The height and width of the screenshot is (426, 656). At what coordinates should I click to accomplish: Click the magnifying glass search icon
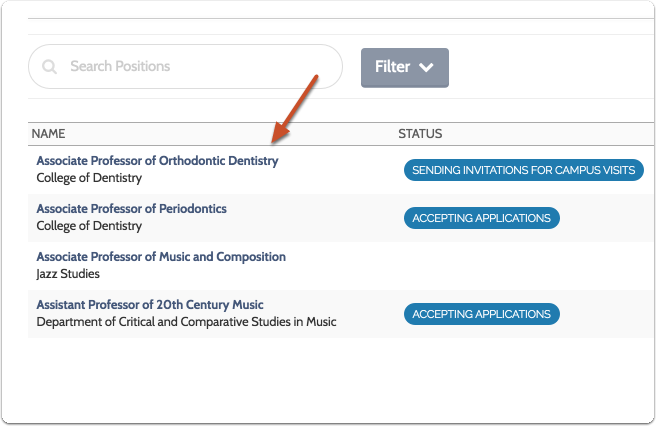point(49,67)
